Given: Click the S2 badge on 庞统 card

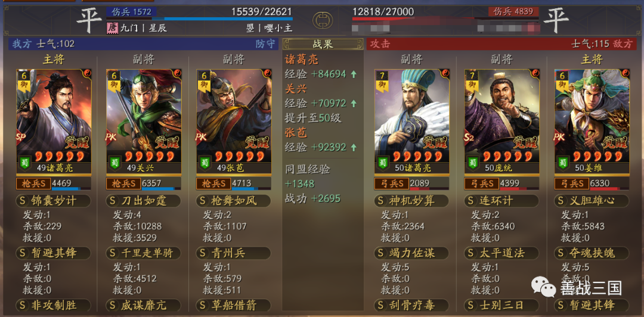Looking at the screenshot, I should click(470, 137).
